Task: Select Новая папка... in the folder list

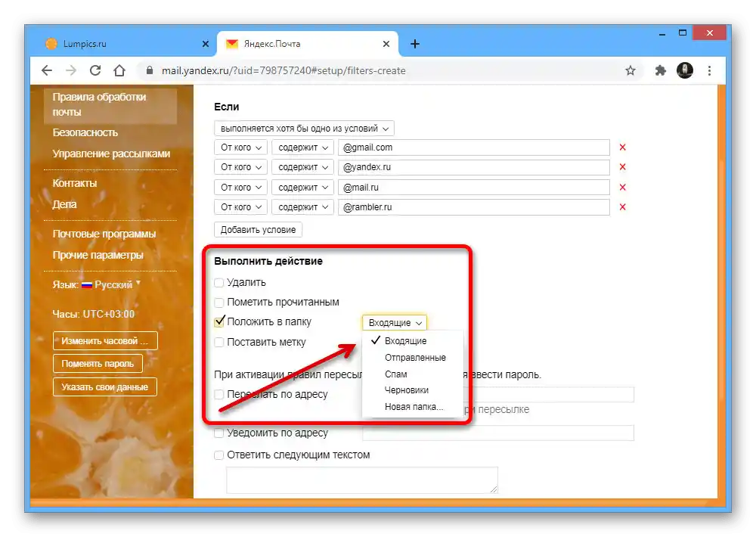Action: click(412, 407)
